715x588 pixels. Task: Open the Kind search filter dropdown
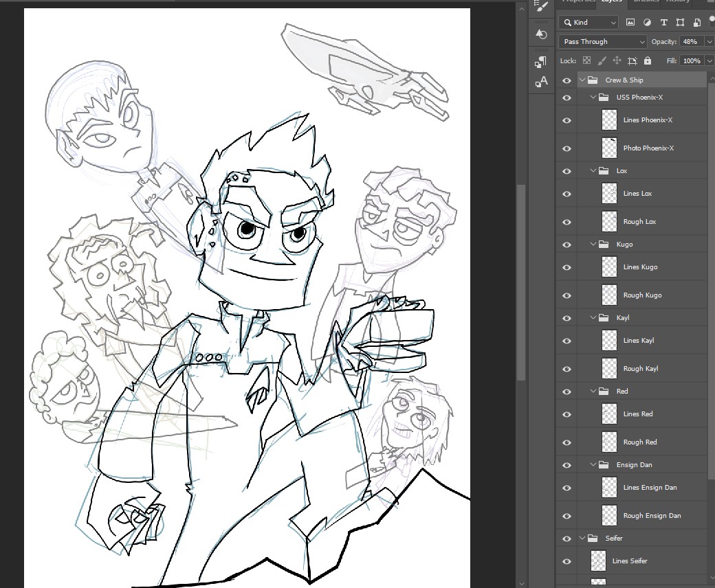pos(588,22)
